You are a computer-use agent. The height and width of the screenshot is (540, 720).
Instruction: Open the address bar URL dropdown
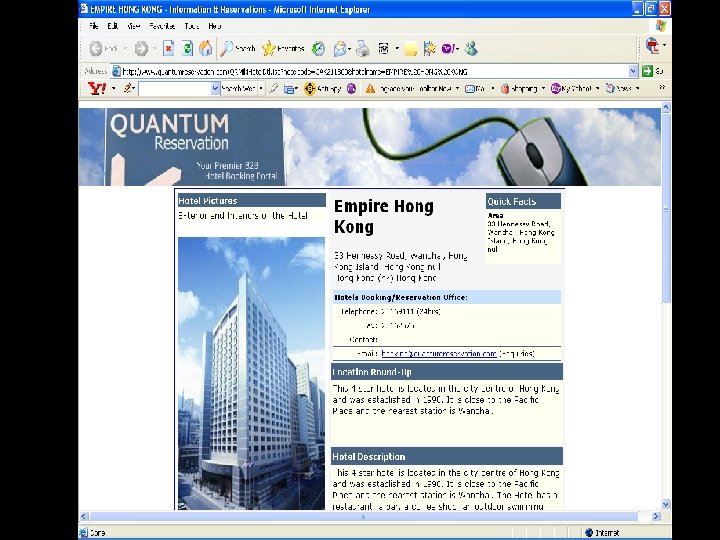(x=633, y=71)
